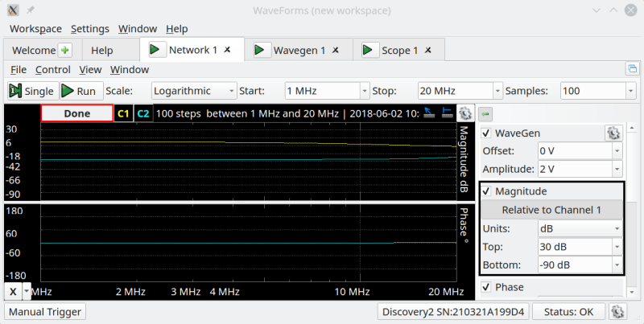The width and height of the screenshot is (644, 324).
Task: Toggle the yellow C1 channel swatch
Action: [123, 113]
